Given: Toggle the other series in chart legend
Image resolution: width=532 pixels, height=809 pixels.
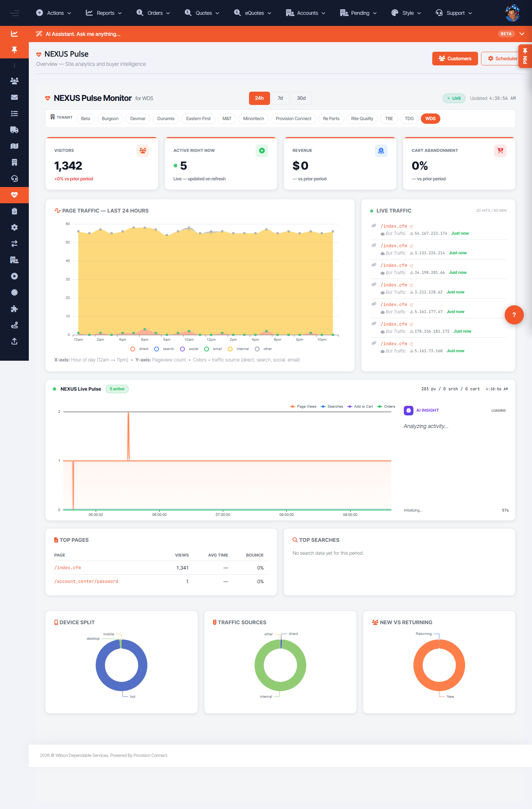Looking at the screenshot, I should click(263, 349).
